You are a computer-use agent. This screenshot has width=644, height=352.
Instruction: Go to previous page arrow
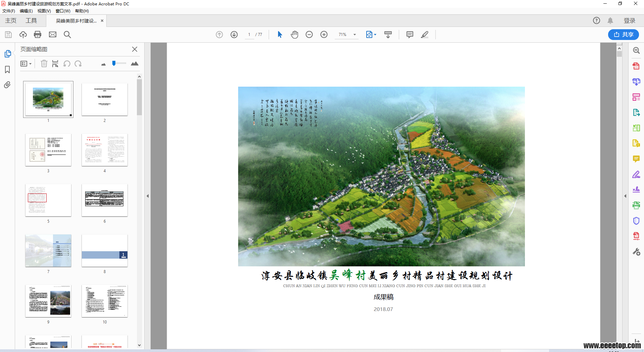[x=219, y=35]
